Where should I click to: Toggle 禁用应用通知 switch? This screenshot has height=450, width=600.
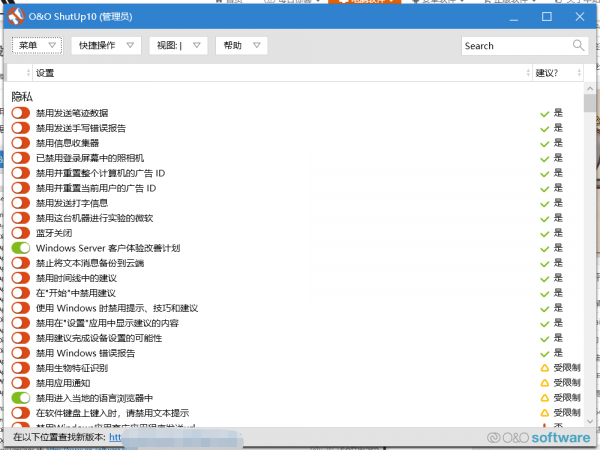pos(21,383)
